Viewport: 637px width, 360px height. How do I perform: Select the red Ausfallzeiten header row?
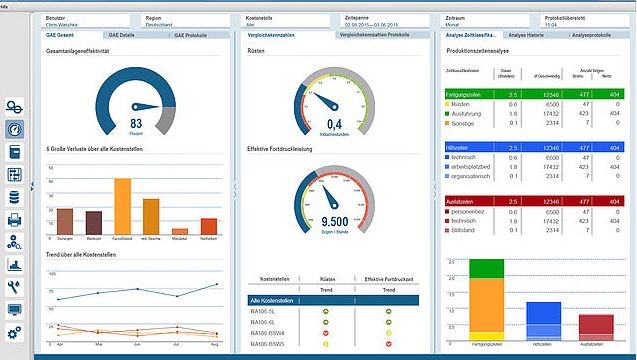pyautogui.click(x=534, y=201)
